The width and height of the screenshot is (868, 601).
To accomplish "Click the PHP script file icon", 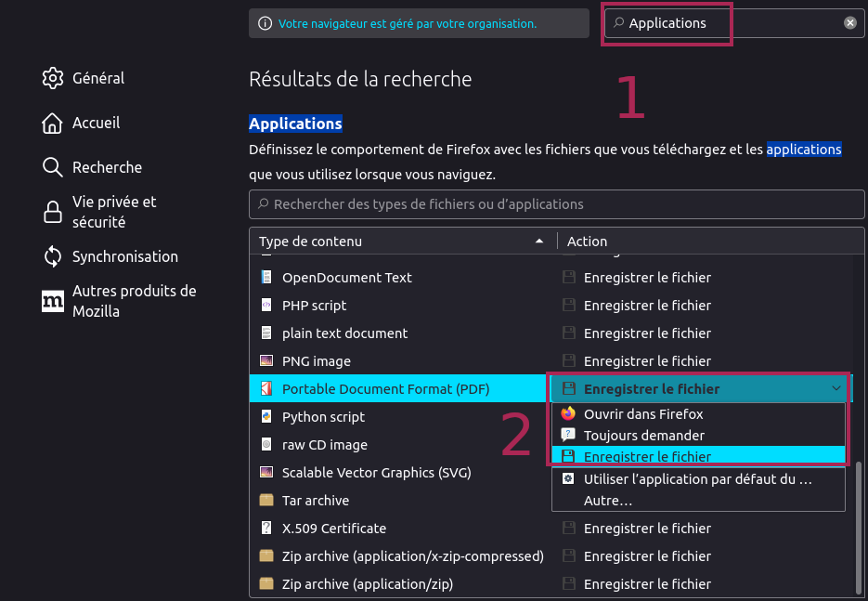I will tap(266, 305).
